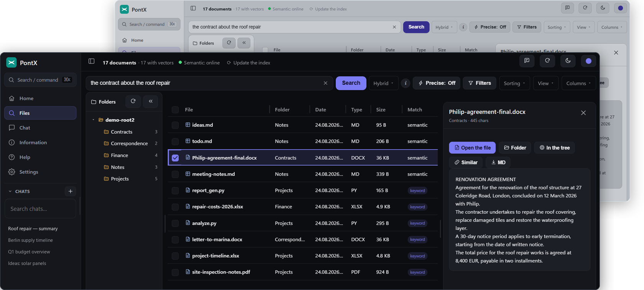The height and width of the screenshot is (290, 644).
Task: Collapse the folders panel with double chevron
Action: click(x=151, y=101)
